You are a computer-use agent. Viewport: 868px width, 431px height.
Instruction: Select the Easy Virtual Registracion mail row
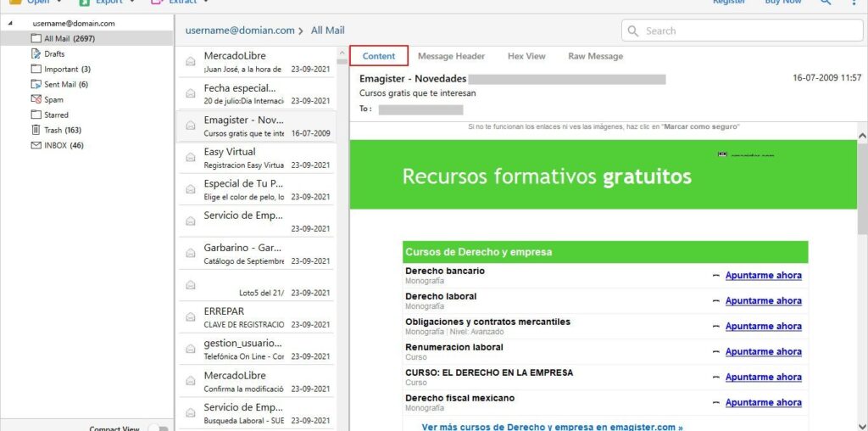point(255,158)
